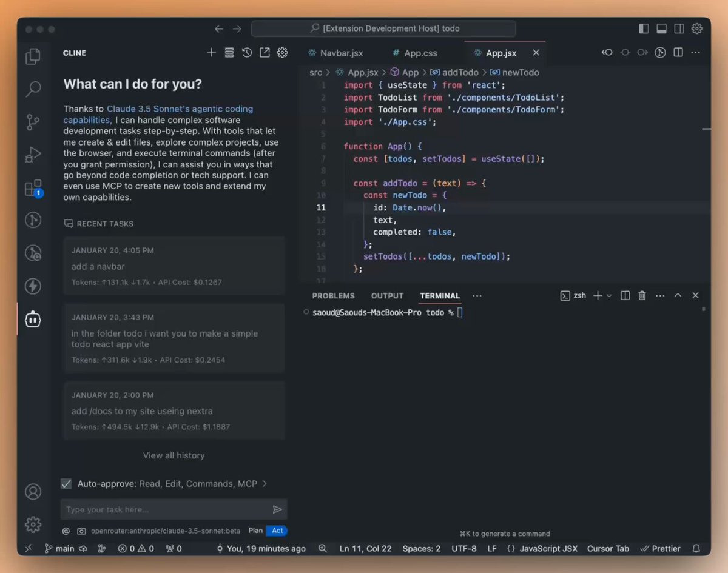Switch Cline to Plan mode
The width and height of the screenshot is (728, 573).
[x=255, y=531]
